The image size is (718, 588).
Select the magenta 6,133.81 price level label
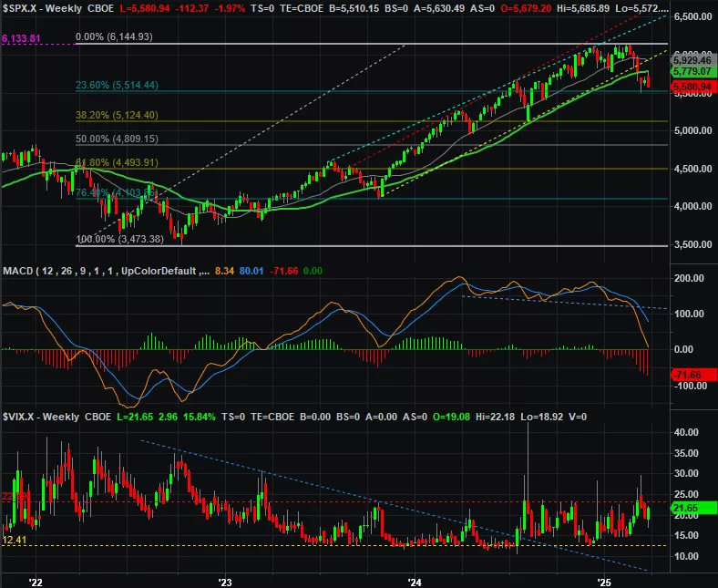click(x=20, y=40)
